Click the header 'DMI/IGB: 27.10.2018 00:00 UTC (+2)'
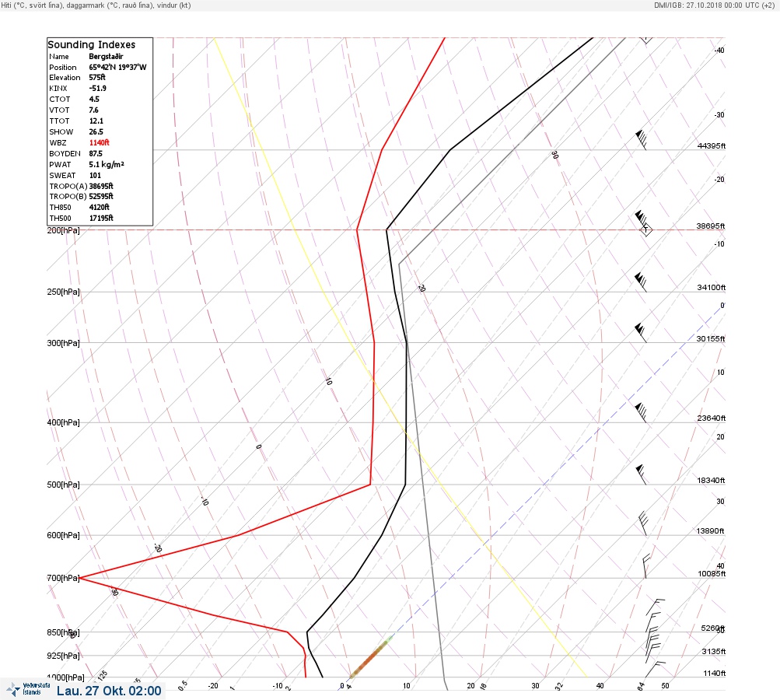 (x=715, y=5)
